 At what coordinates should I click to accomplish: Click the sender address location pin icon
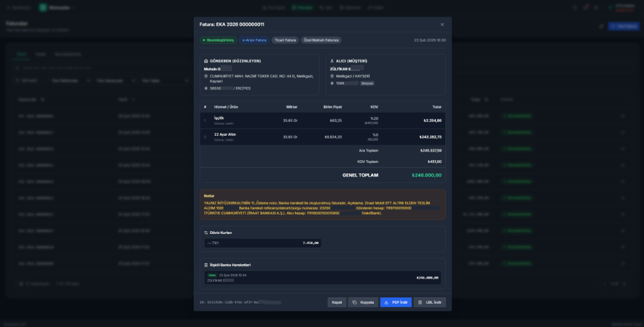pyautogui.click(x=206, y=76)
